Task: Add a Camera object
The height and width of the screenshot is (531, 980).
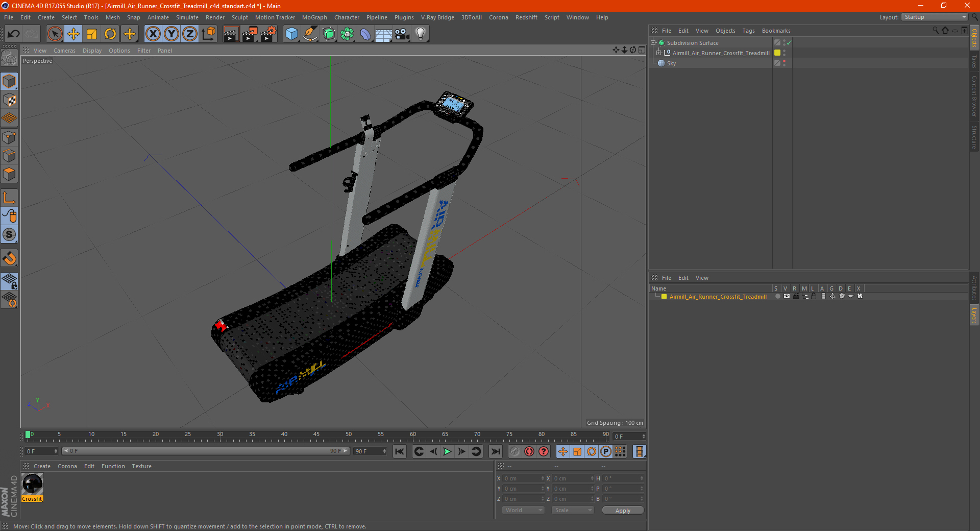Action: pyautogui.click(x=402, y=34)
